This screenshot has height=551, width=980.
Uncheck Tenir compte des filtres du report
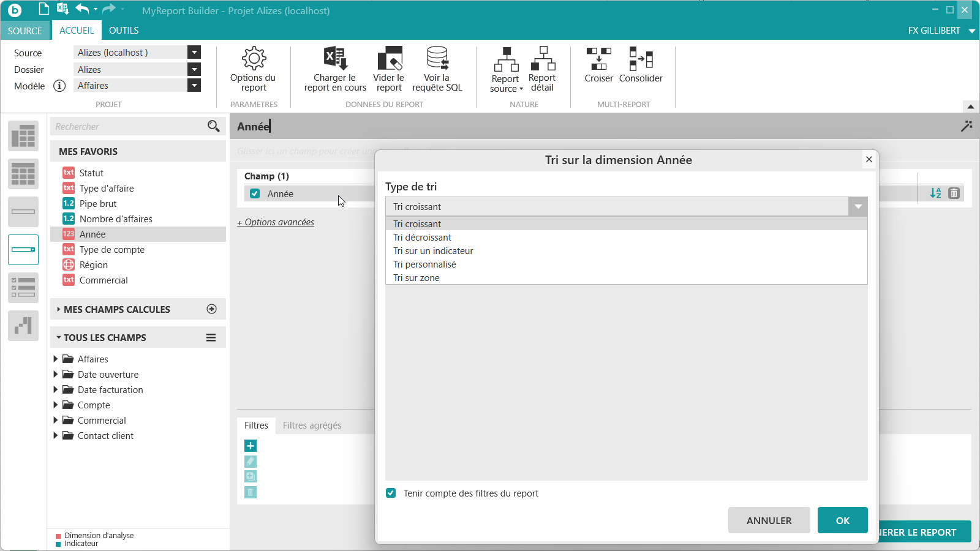coord(391,493)
